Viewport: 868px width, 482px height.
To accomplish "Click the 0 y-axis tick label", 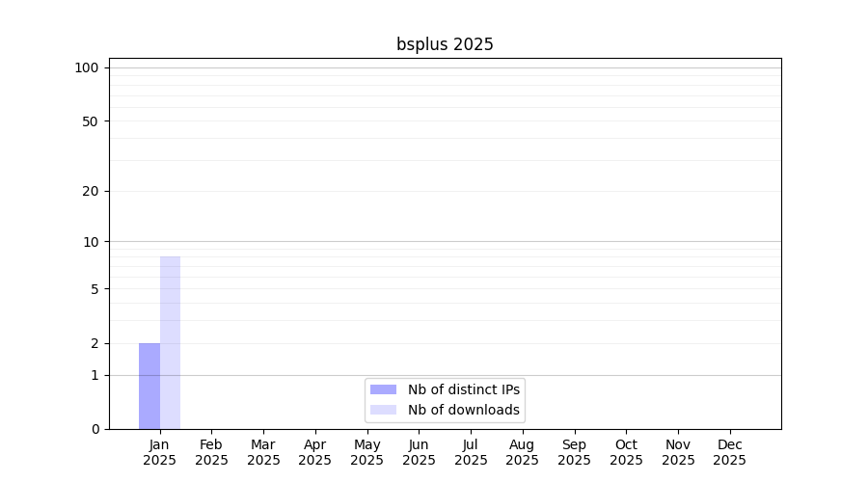I will pos(95,429).
